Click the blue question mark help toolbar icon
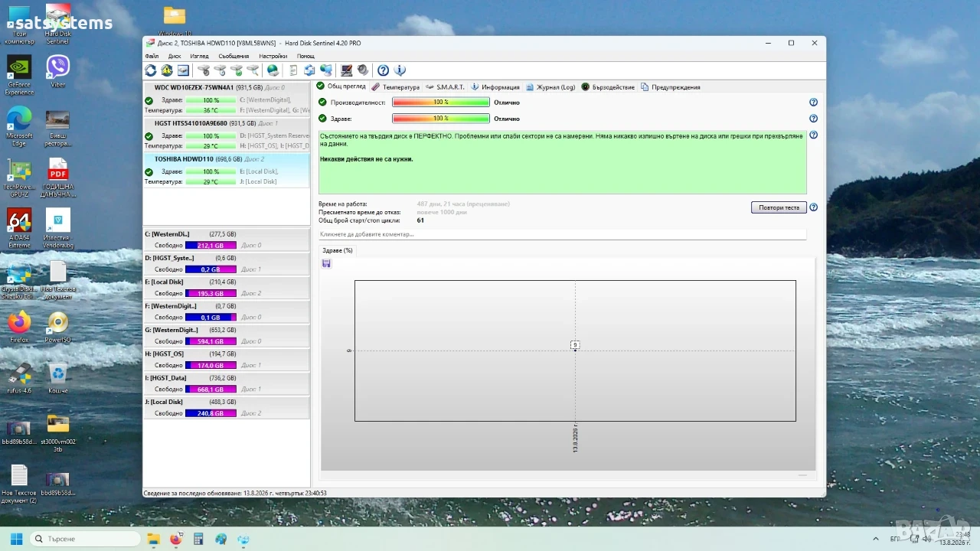The image size is (980, 551). pos(383,70)
